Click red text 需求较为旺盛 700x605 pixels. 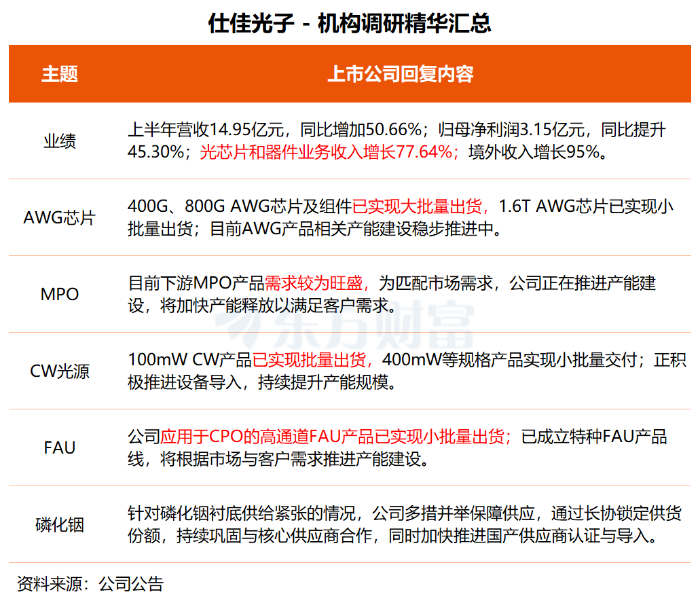point(314,283)
